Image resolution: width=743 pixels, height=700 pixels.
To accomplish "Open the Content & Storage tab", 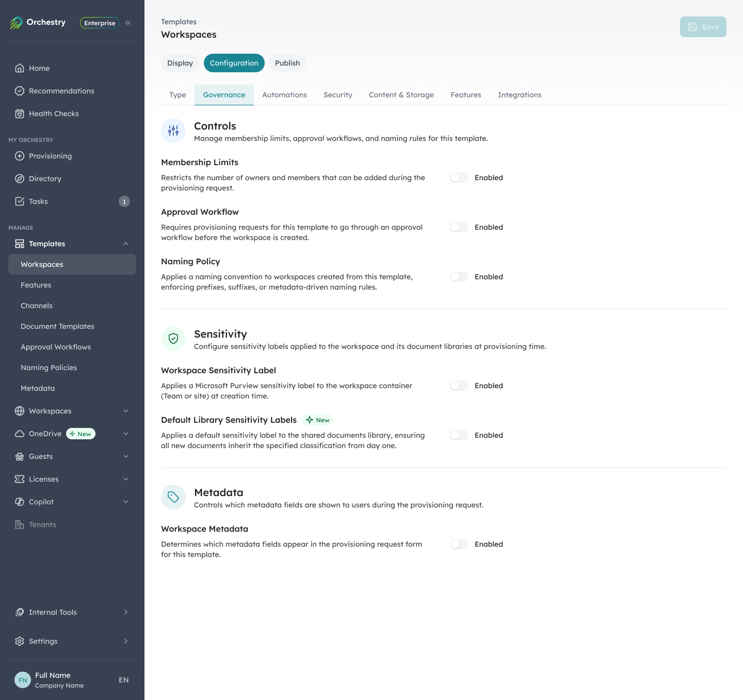I will (401, 95).
